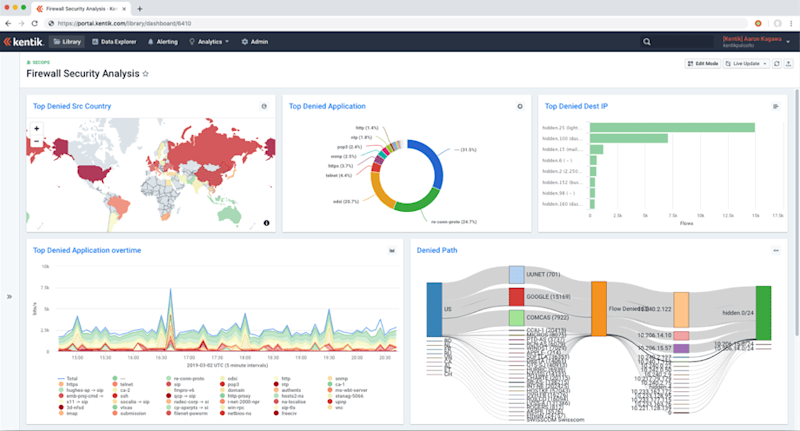Toggle the odsi legend entry
This screenshot has height=431, width=800.
[230, 378]
